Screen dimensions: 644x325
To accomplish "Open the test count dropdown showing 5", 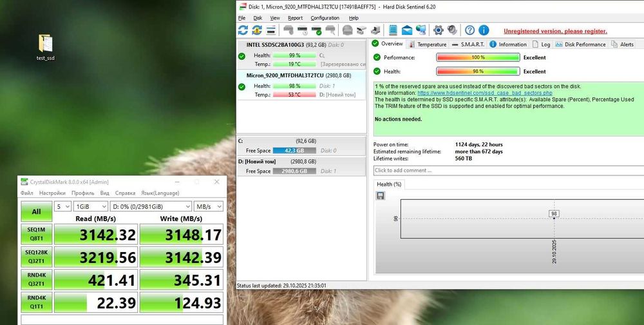I will tap(63, 206).
